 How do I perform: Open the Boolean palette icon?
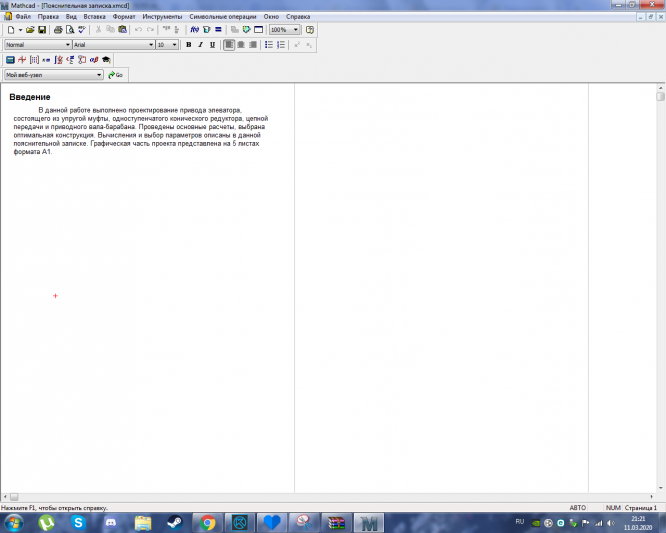point(70,60)
